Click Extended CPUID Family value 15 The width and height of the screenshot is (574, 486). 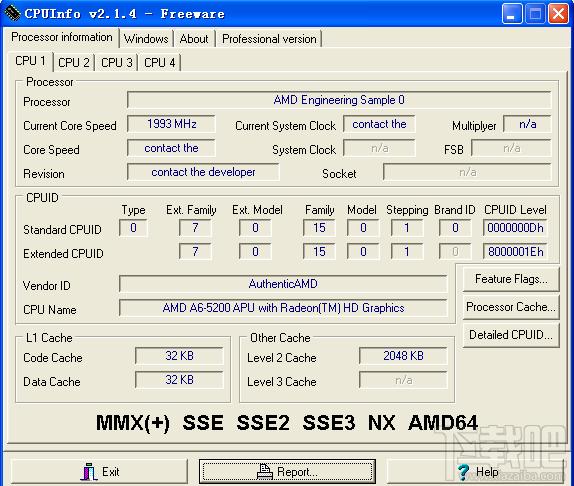pyautogui.click(x=319, y=252)
